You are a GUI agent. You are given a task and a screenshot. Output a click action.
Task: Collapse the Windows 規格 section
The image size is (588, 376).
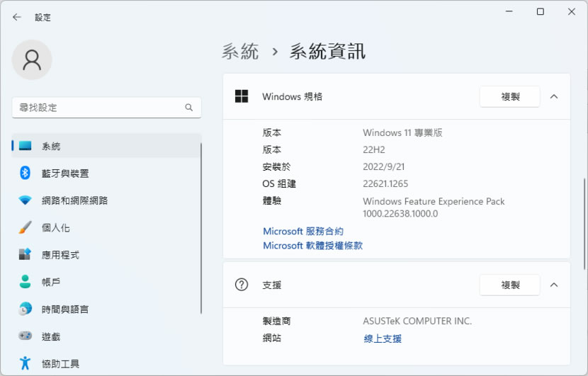pos(554,97)
